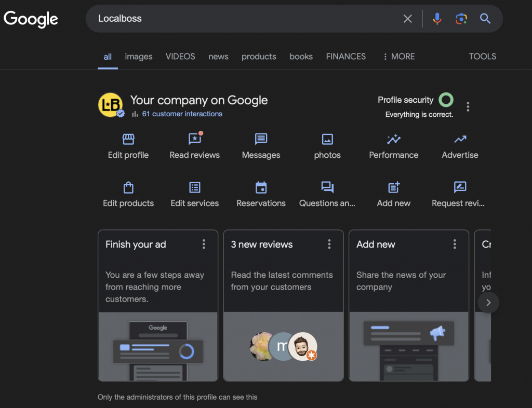Click 'Only the administrators' notice text

pyautogui.click(x=178, y=397)
